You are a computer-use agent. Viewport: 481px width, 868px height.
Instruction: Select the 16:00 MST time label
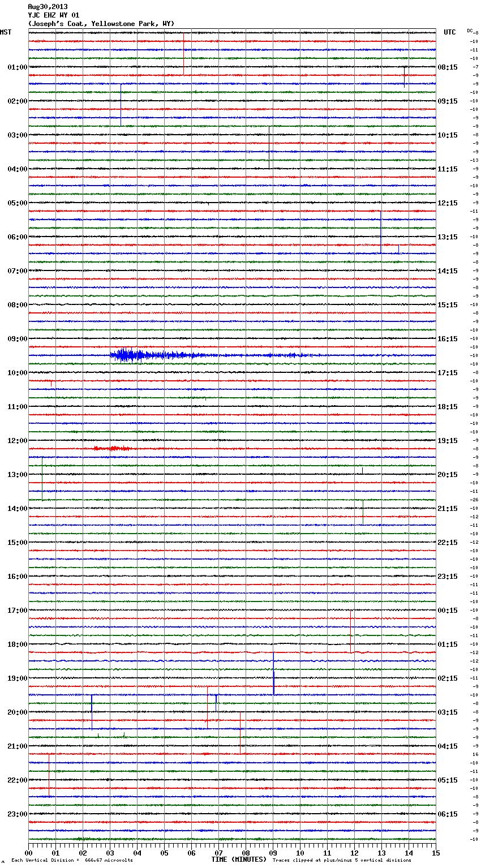coord(18,577)
